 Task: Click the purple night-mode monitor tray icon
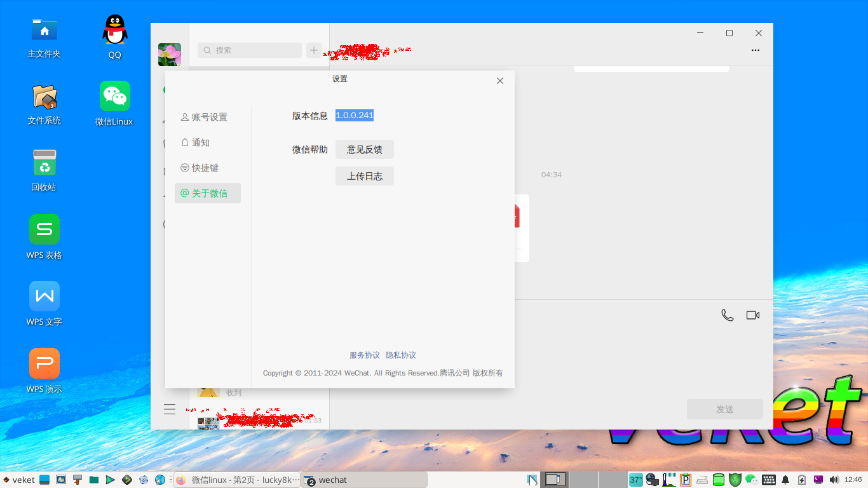coord(818,480)
